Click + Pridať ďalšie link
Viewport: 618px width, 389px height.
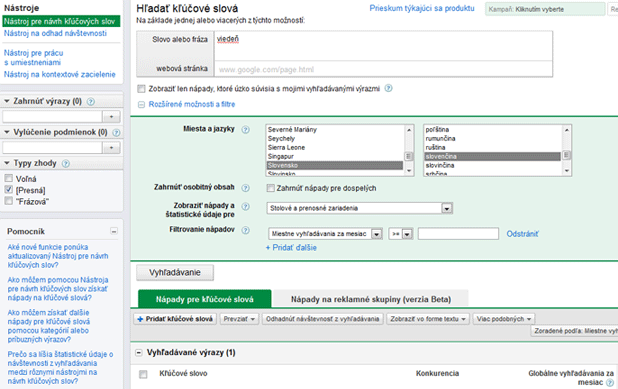(x=291, y=248)
